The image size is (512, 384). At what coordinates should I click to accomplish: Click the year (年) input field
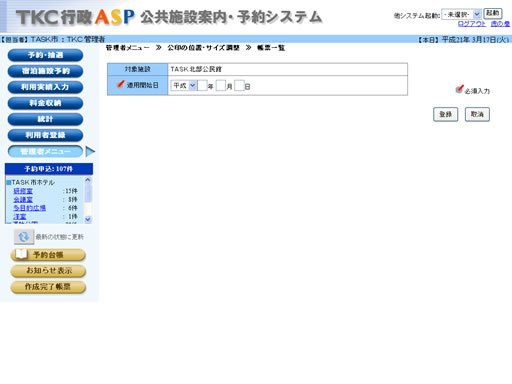click(202, 85)
